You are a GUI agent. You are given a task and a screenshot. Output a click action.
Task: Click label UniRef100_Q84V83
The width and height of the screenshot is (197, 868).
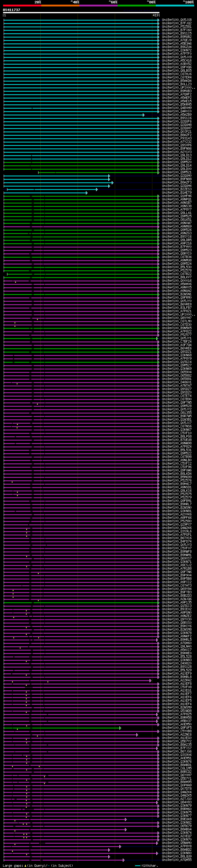point(177,803)
